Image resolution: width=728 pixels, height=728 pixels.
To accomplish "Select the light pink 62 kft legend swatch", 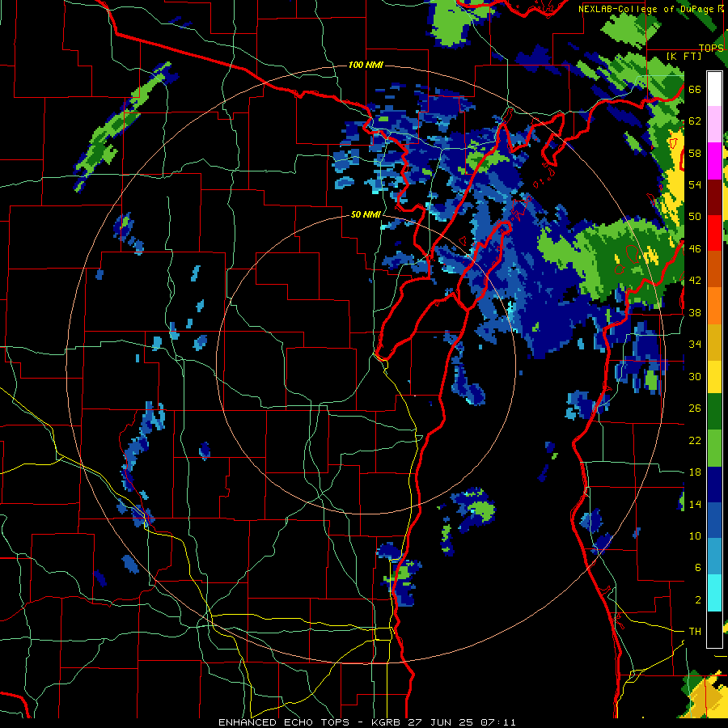I will [x=714, y=124].
